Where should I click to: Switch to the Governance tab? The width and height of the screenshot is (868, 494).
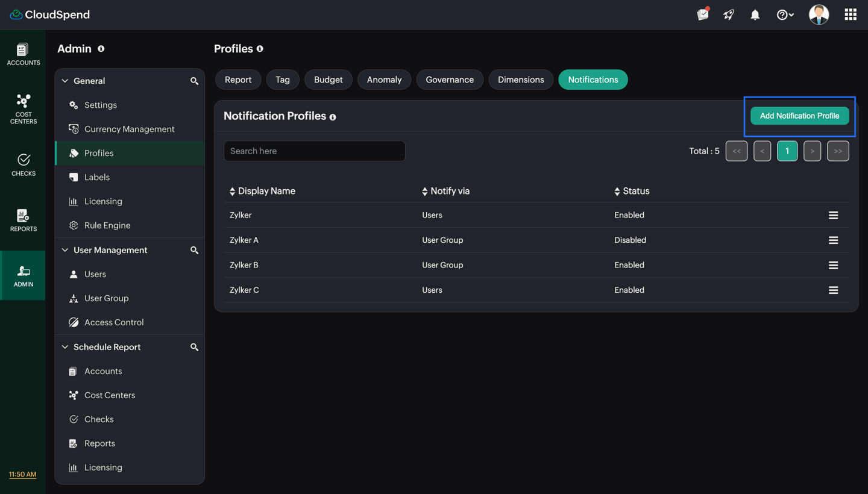(x=450, y=80)
